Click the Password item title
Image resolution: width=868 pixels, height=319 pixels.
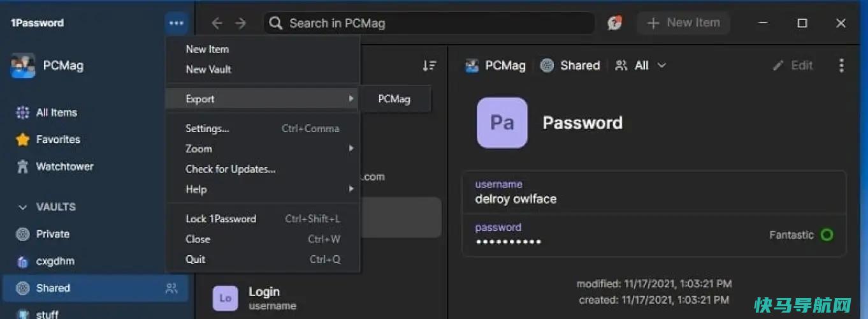582,122
